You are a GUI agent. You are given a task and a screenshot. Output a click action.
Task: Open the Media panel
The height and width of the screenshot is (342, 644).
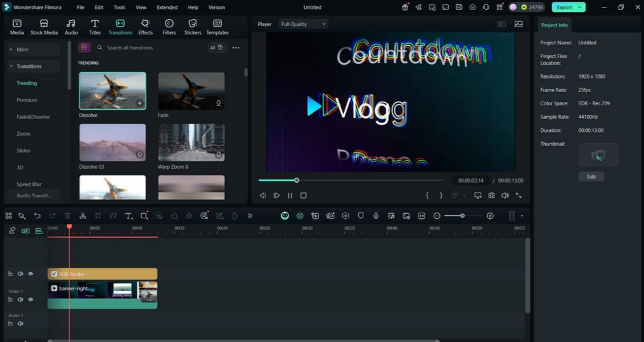click(17, 27)
